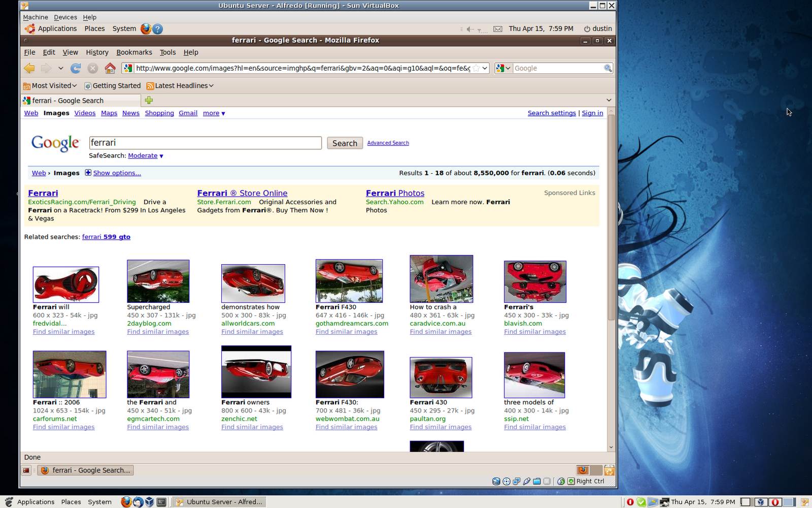
Task: Expand the Show options plus toggle
Action: click(x=88, y=173)
